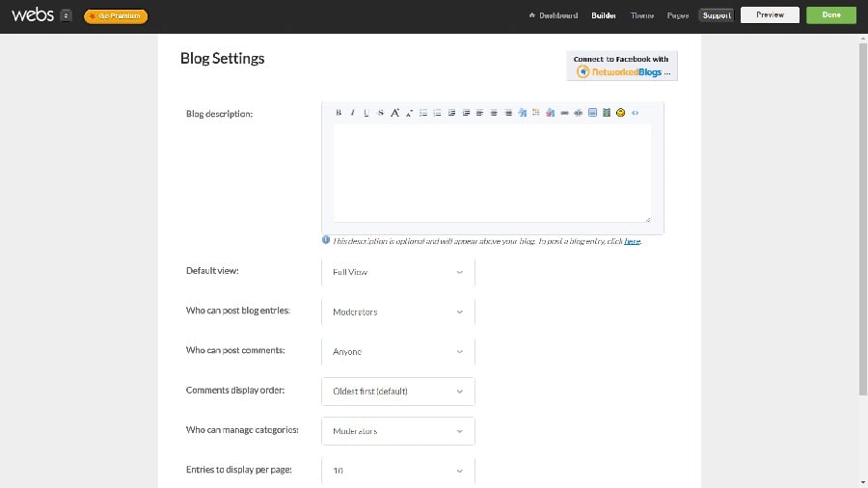This screenshot has width=868, height=488.
Task: Apply strikethrough formatting in editor toolbar
Action: coord(380,113)
